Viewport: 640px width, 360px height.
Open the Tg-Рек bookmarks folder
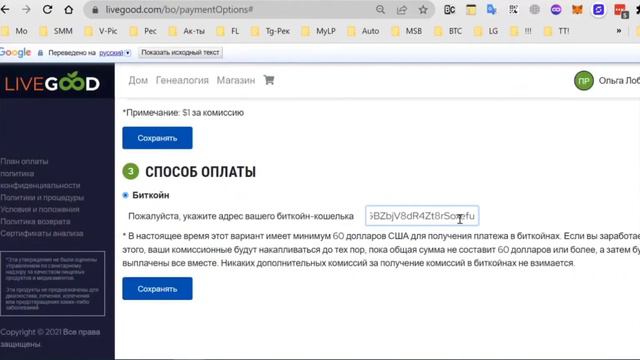pyautogui.click(x=270, y=31)
